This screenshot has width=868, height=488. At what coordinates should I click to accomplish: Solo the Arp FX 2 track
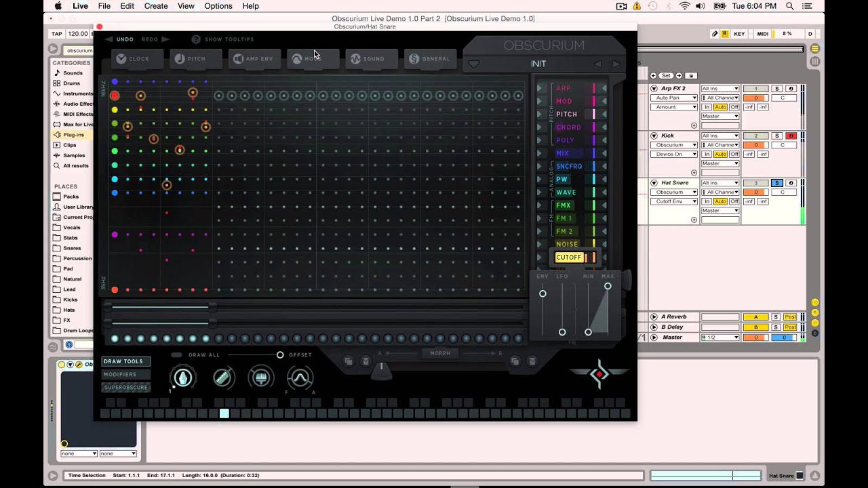pyautogui.click(x=777, y=89)
